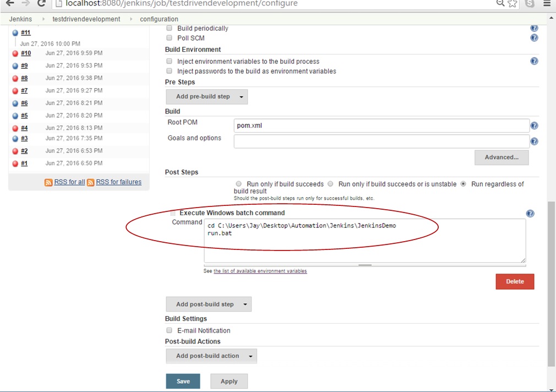Save the job configuration
Screen dimensions: 556x392
[183, 381]
